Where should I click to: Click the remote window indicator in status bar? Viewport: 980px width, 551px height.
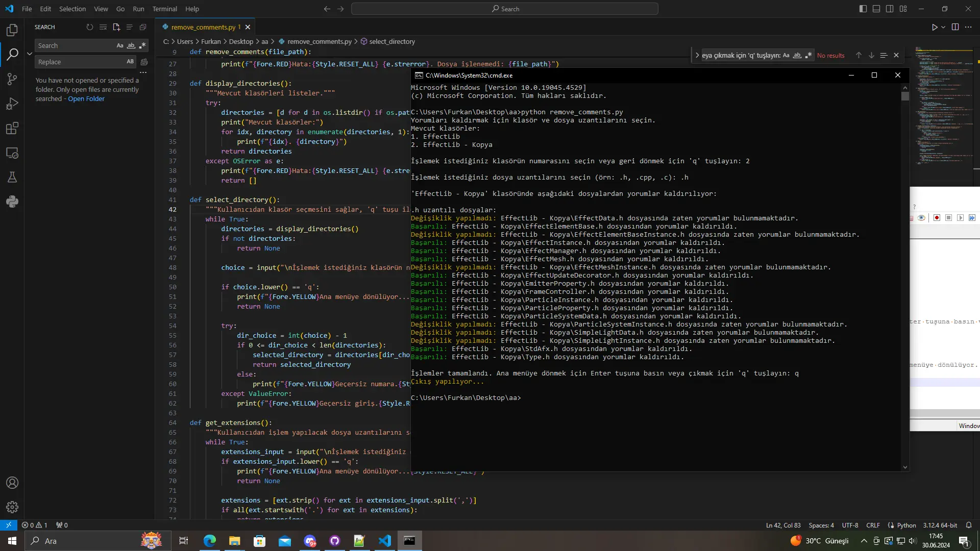[9, 525]
